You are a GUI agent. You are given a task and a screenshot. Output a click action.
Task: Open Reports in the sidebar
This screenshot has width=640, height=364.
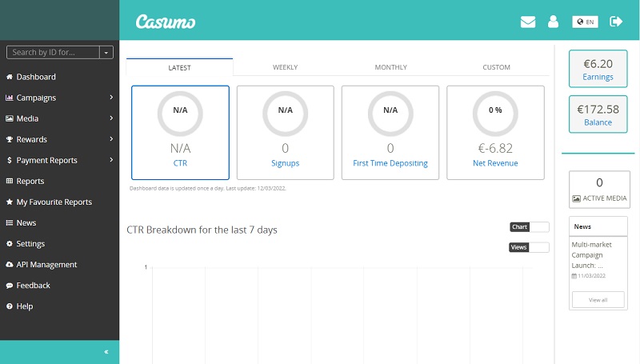click(x=30, y=181)
